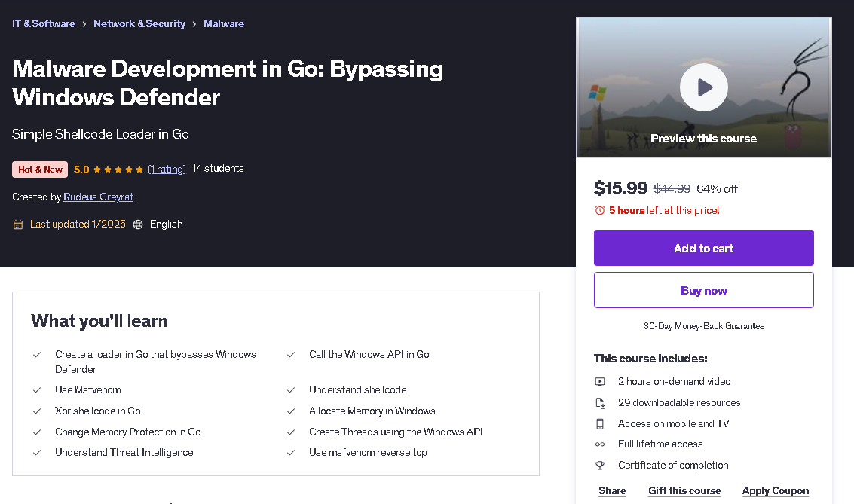Image resolution: width=854 pixels, height=504 pixels.
Task: Click the 'English' language label
Action: 166,225
